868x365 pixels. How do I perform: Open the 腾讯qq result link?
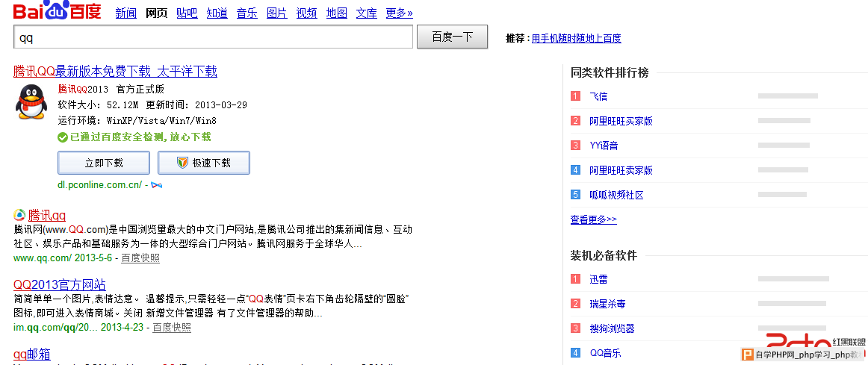(x=47, y=215)
